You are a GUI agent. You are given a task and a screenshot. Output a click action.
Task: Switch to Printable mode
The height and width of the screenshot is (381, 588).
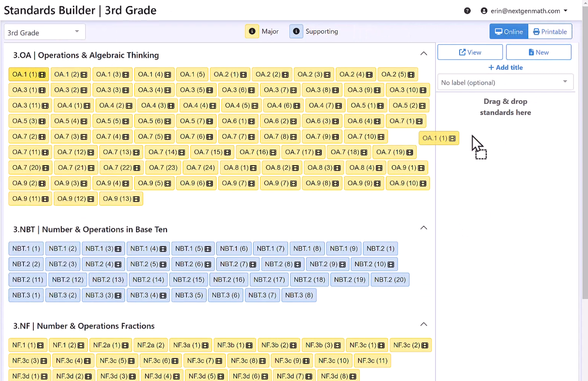click(x=550, y=31)
